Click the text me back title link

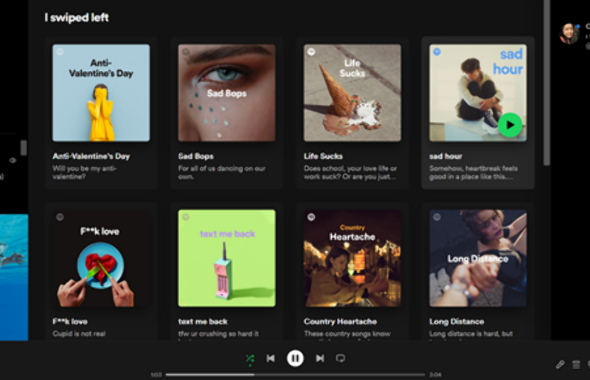pos(203,322)
